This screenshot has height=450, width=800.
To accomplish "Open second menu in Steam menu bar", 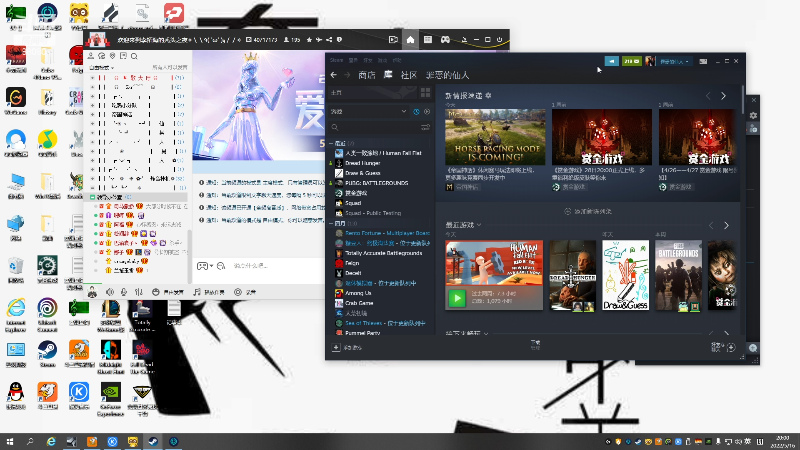I will (353, 60).
